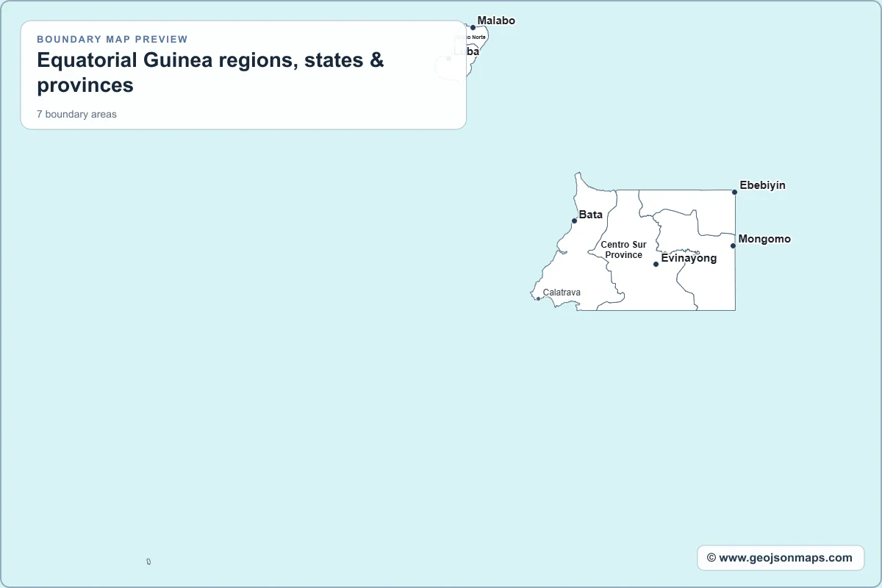Viewport: 882px width, 588px height.
Task: Click the small Calatrava marker dot
Action: tap(538, 298)
